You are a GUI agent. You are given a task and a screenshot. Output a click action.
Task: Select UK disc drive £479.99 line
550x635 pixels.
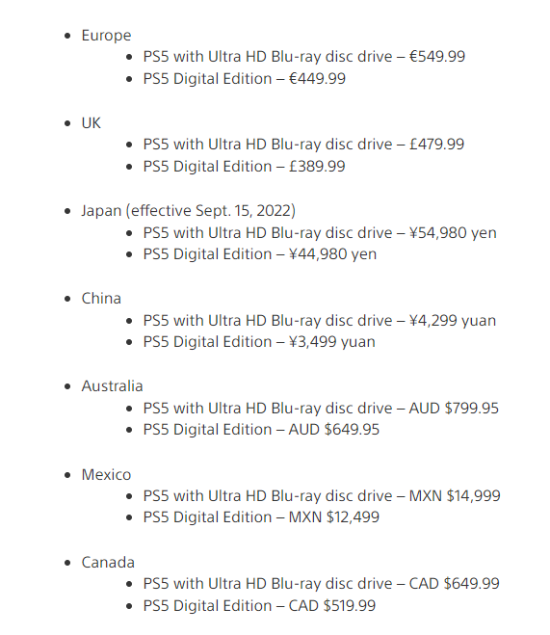[303, 144]
